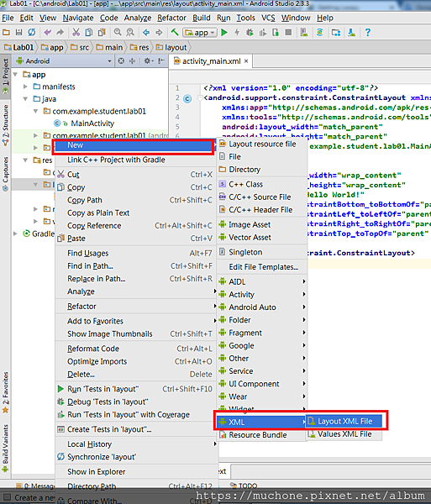Collapse the com.example.student.lab01 package node
431x504 pixels.
tap(35, 111)
